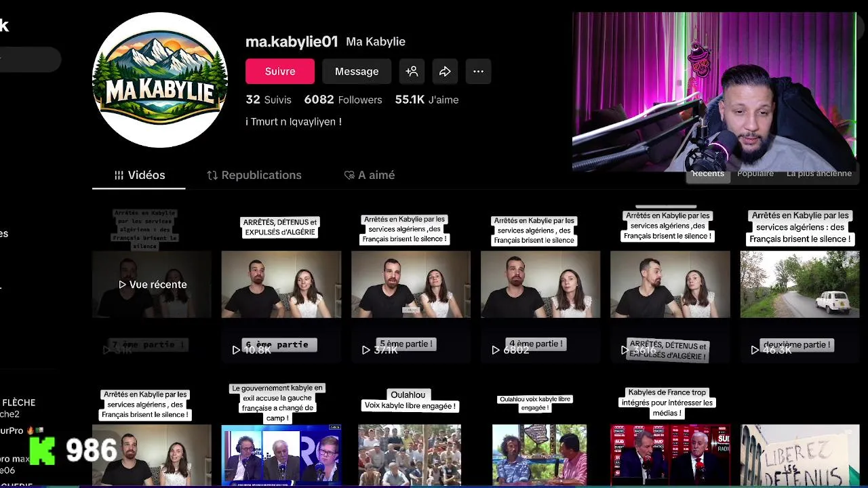The image size is (868, 488).
Task: Click the add-friend person icon
Action: tap(412, 71)
